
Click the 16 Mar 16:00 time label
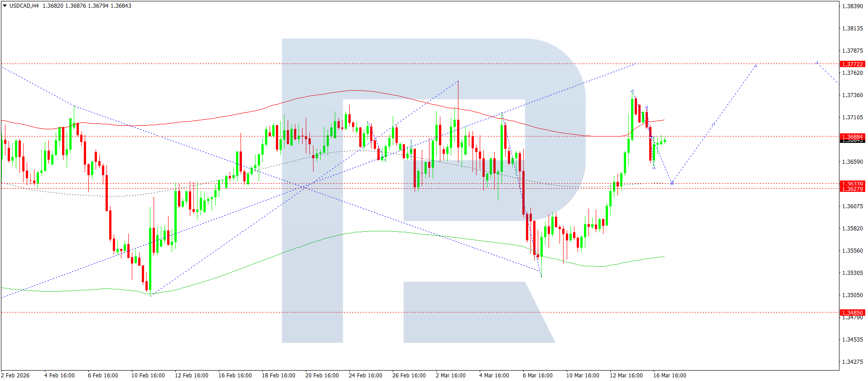pyautogui.click(x=670, y=375)
